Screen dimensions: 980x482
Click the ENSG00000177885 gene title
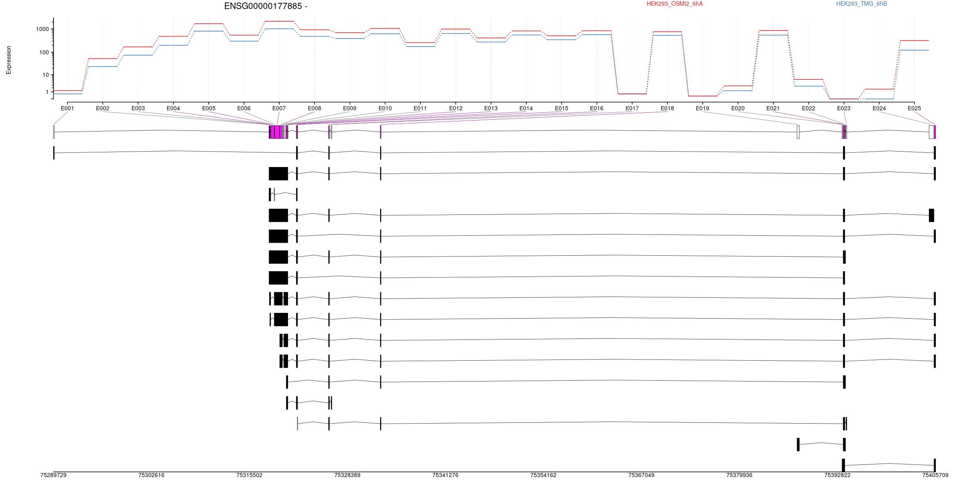[x=265, y=6]
